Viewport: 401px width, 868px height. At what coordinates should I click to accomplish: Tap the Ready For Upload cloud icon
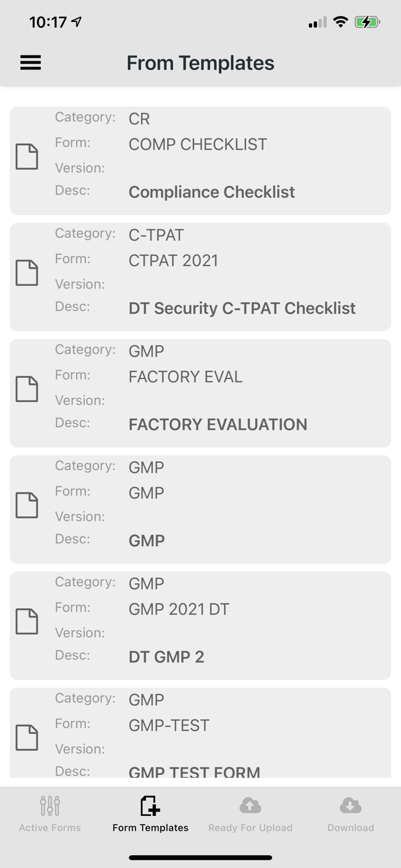point(250,804)
